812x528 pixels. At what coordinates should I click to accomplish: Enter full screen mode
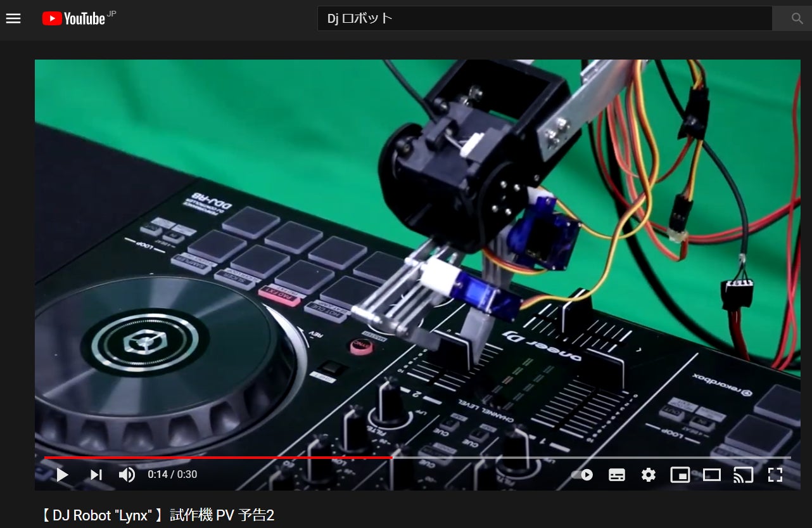click(775, 475)
